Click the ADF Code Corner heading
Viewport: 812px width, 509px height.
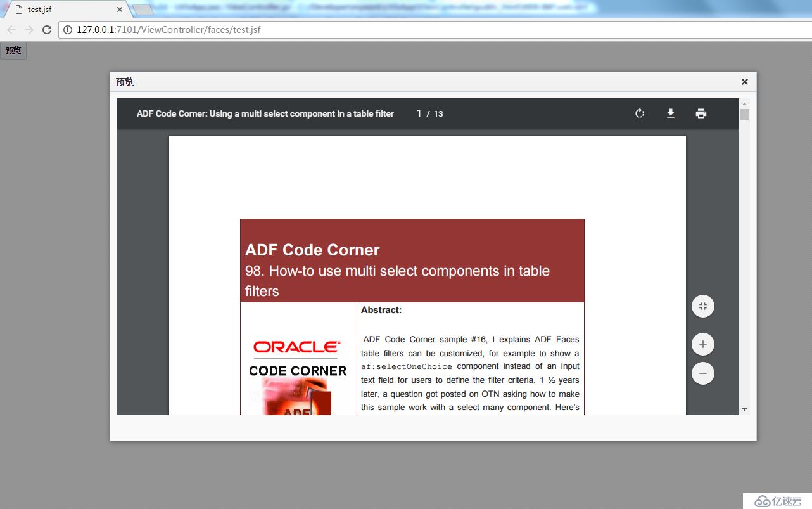pos(312,250)
